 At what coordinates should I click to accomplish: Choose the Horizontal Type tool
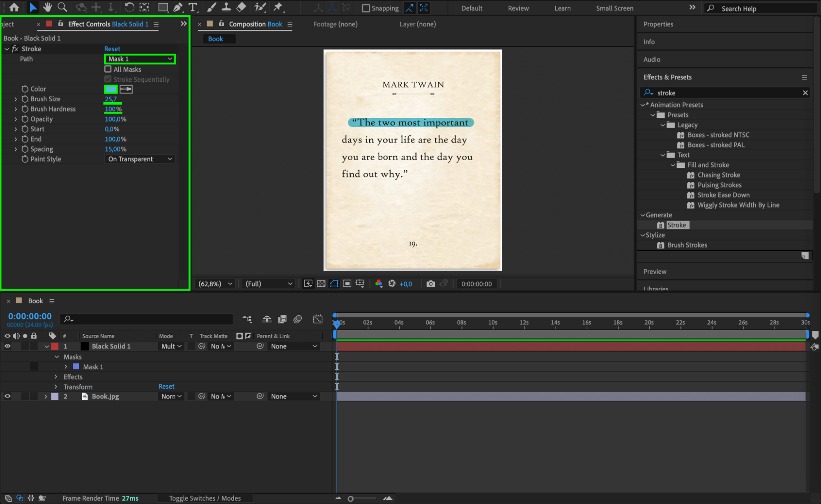pyautogui.click(x=192, y=7)
